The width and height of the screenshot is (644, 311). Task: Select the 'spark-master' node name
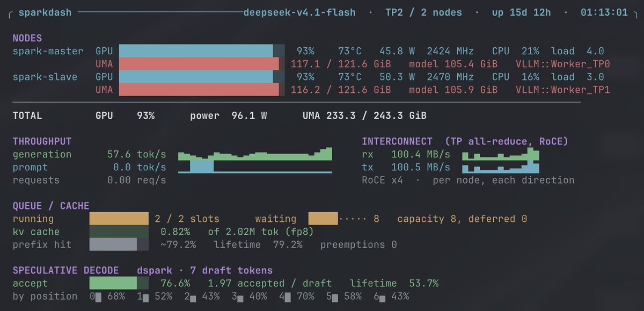(48, 52)
